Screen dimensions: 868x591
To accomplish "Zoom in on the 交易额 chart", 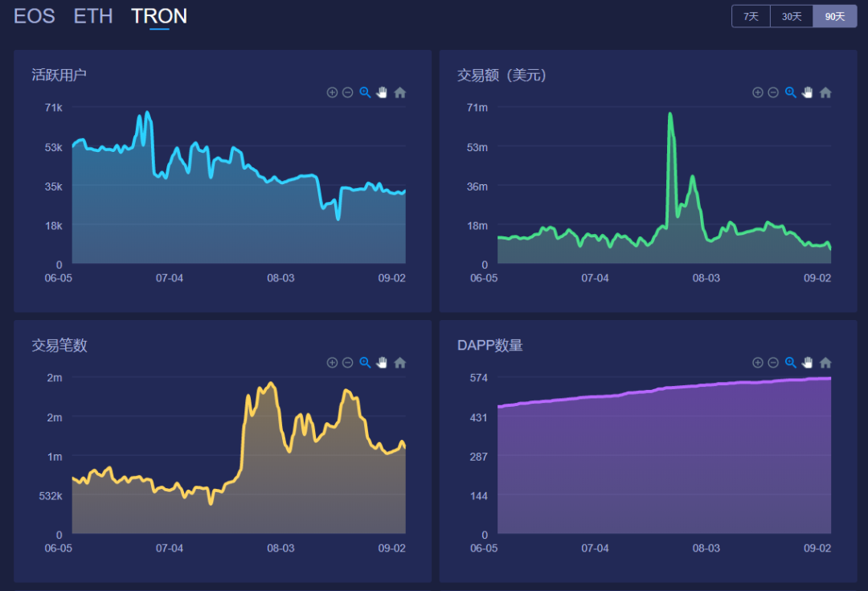I will (758, 92).
